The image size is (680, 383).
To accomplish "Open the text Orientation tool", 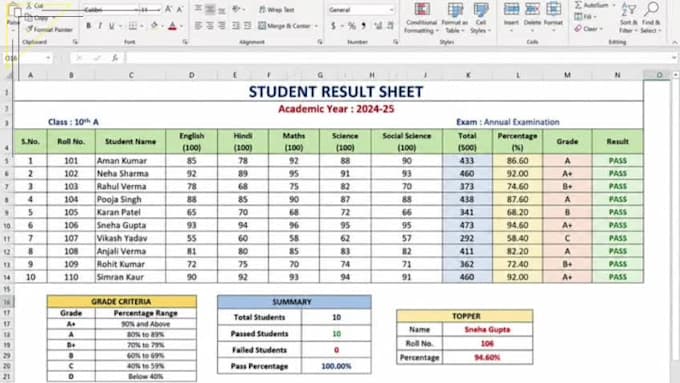I will click(x=236, y=9).
